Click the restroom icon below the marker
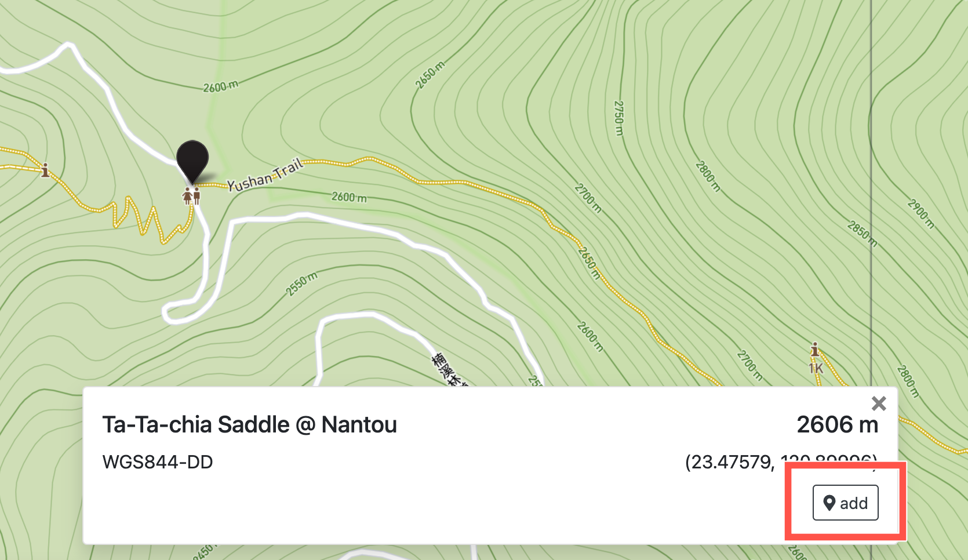The height and width of the screenshot is (560, 968). click(191, 196)
